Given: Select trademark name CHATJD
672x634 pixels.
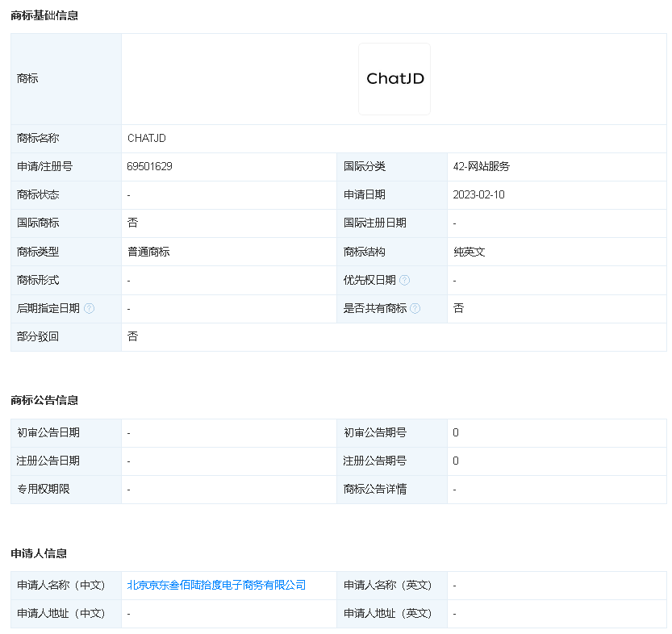Looking at the screenshot, I should (x=146, y=138).
